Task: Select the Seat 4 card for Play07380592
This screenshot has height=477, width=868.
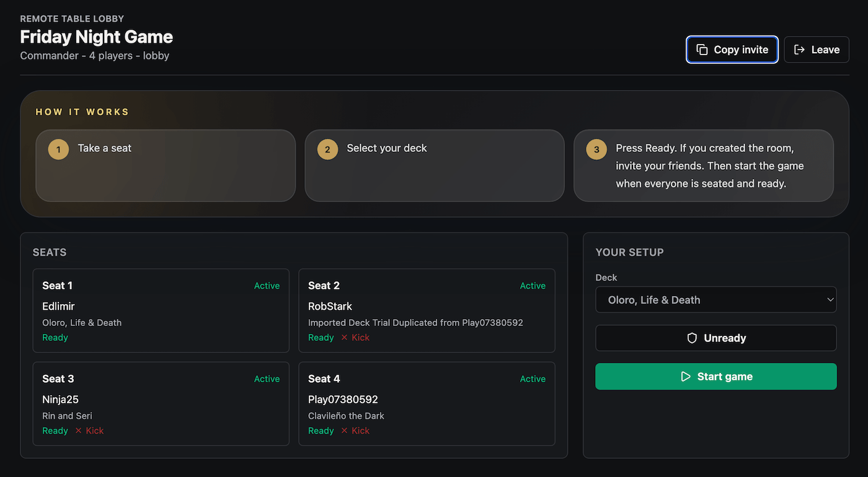Action: click(x=427, y=404)
